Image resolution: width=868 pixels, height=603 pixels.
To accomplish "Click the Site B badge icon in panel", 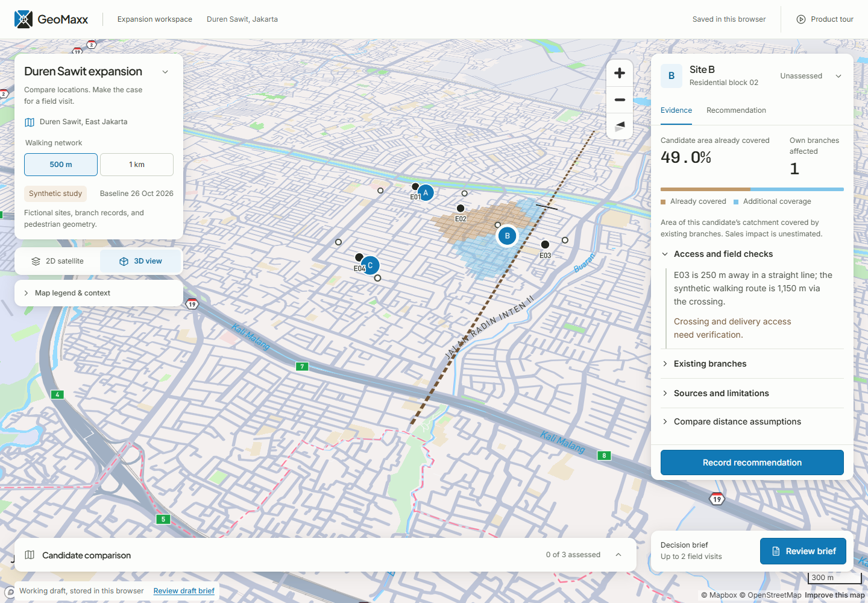I will tap(671, 76).
